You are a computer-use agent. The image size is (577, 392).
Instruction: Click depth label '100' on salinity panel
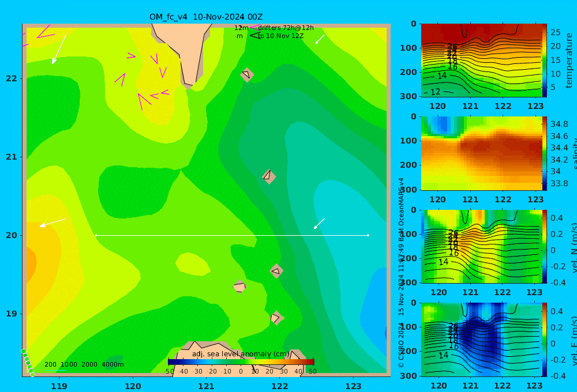coord(409,141)
